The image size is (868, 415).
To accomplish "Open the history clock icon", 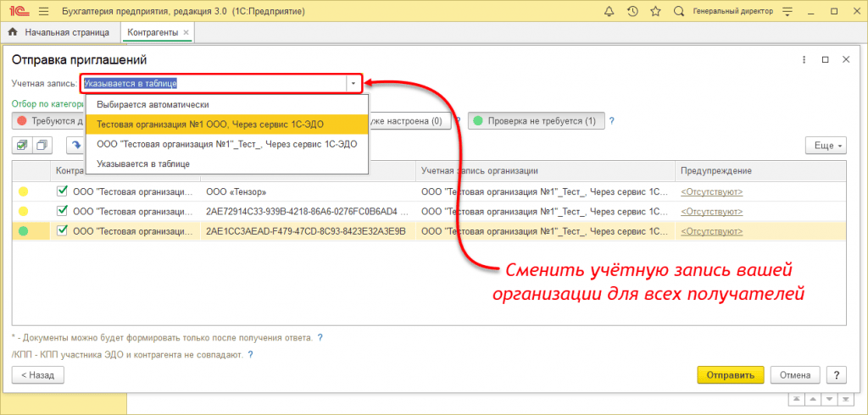I will tap(632, 12).
